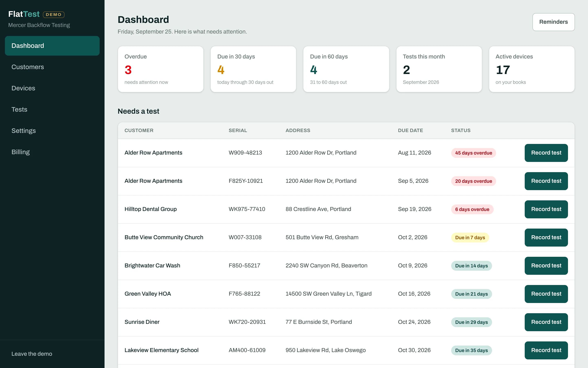Click the Mercer Backflow Testing company name
Viewport: 588px width, 368px height.
[x=39, y=25]
